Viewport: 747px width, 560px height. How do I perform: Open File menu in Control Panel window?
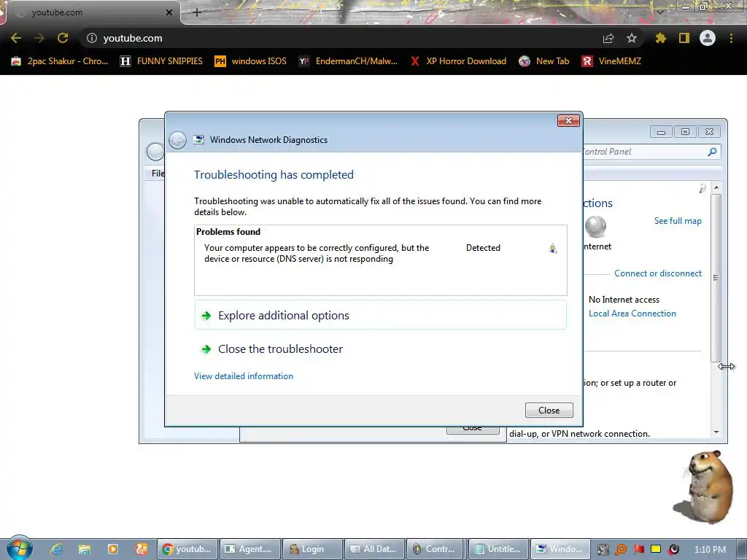158,174
